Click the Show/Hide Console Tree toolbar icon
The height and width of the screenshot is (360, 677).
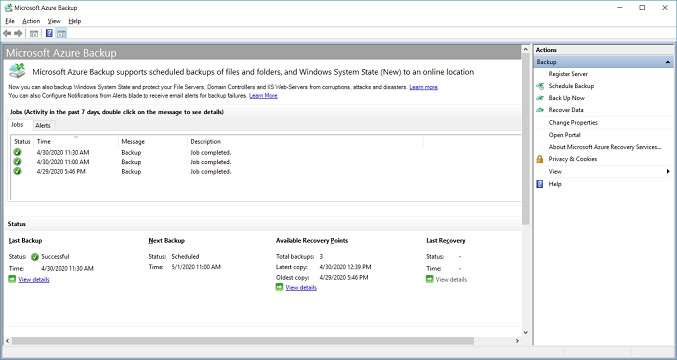coord(34,33)
